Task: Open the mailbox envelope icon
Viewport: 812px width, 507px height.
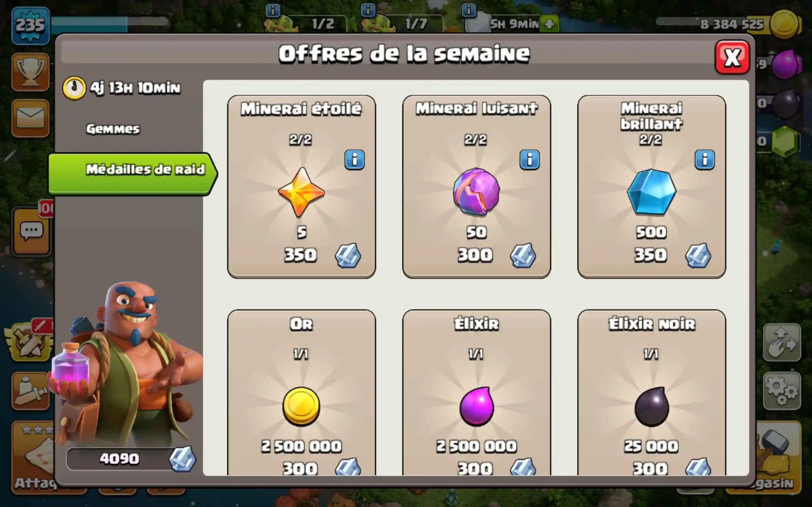Action: coord(30,118)
